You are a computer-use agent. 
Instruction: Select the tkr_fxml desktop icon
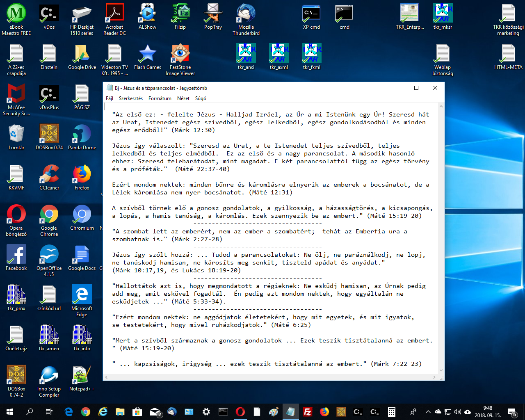coord(312,57)
